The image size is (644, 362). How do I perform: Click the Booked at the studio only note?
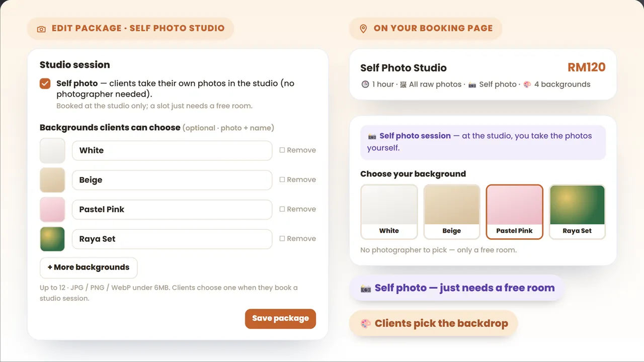tap(154, 106)
